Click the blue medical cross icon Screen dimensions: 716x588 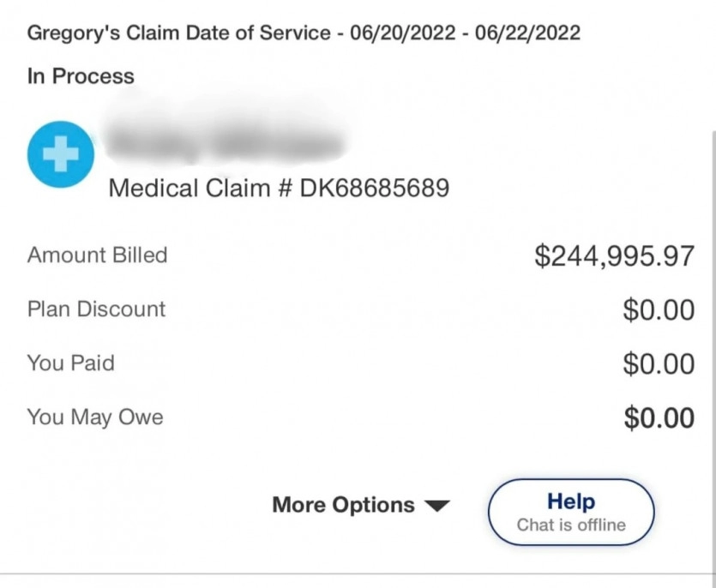coord(61,154)
